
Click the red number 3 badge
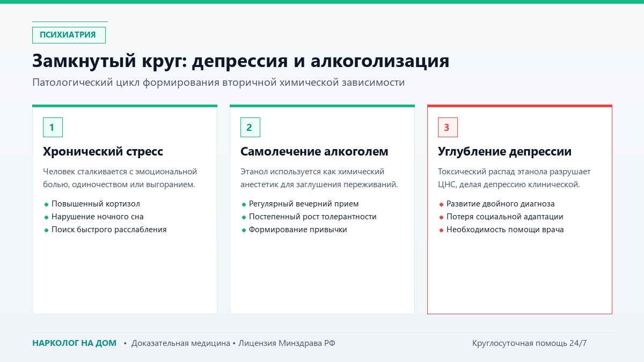(x=448, y=128)
